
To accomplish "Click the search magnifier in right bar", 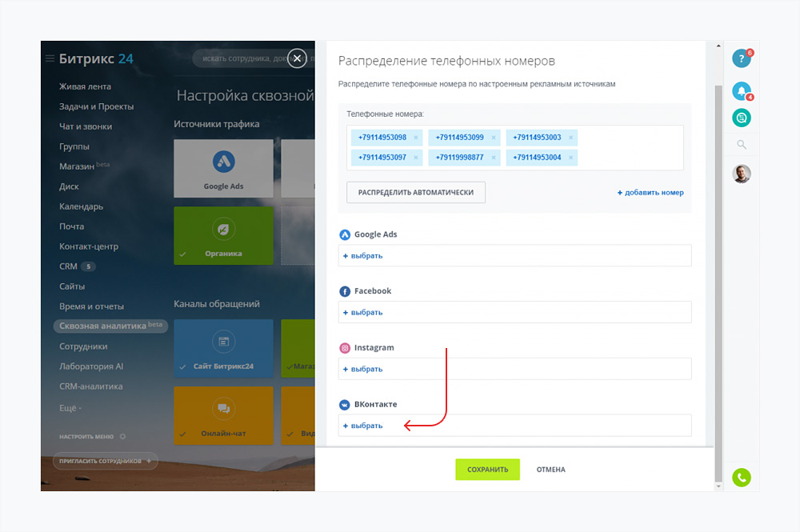I will [742, 145].
